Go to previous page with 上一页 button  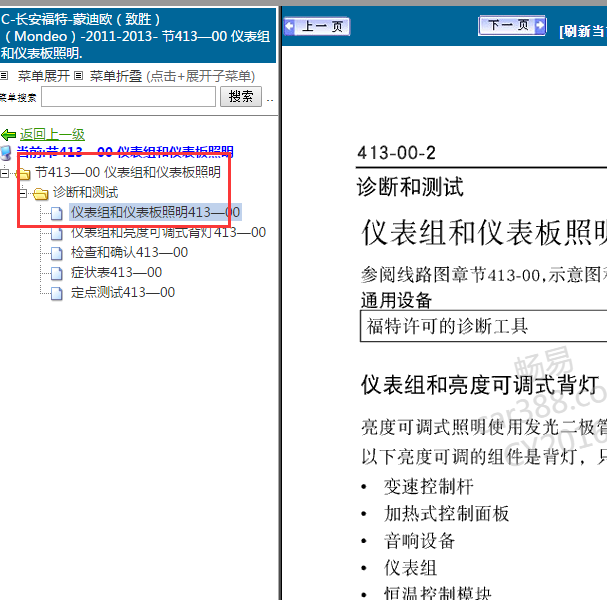[x=317, y=26]
